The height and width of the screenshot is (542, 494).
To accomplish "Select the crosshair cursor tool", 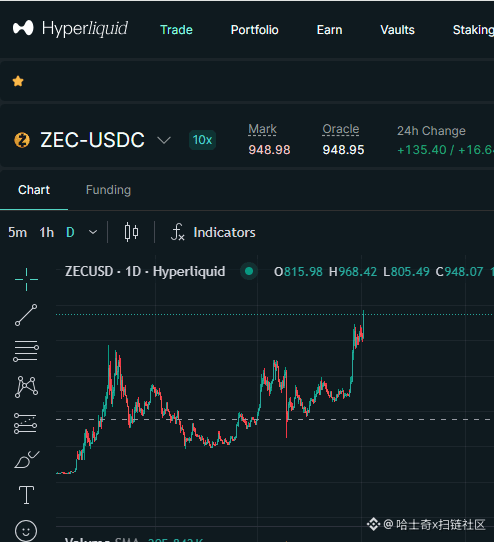I will (x=26, y=279).
